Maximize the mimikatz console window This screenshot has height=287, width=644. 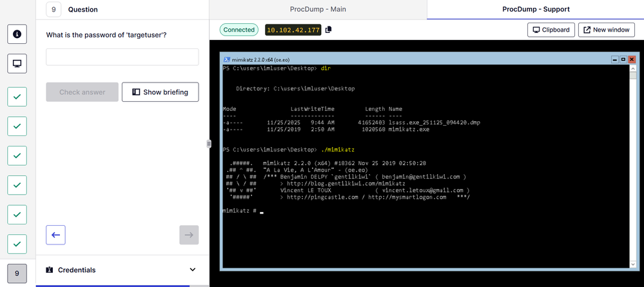pos(623,59)
